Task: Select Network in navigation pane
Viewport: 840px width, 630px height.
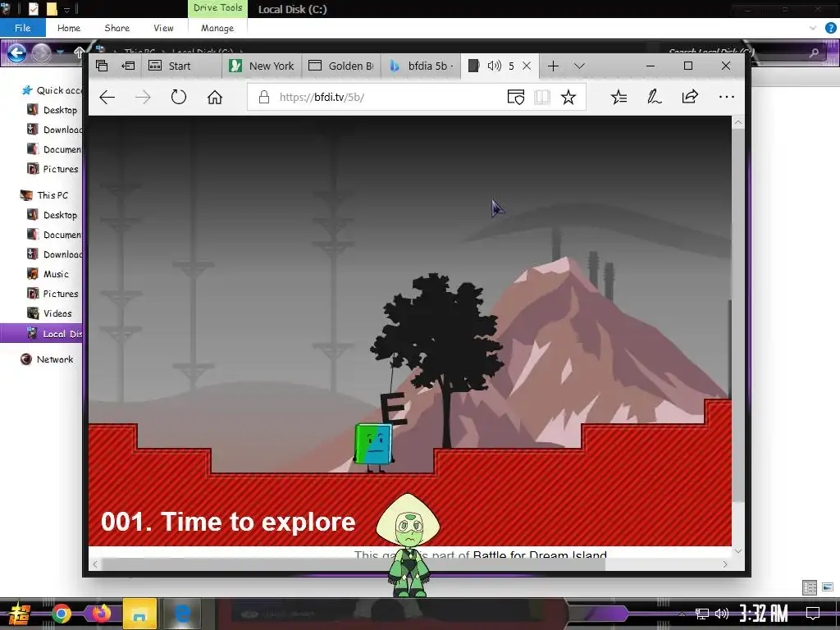Action: (x=47, y=359)
